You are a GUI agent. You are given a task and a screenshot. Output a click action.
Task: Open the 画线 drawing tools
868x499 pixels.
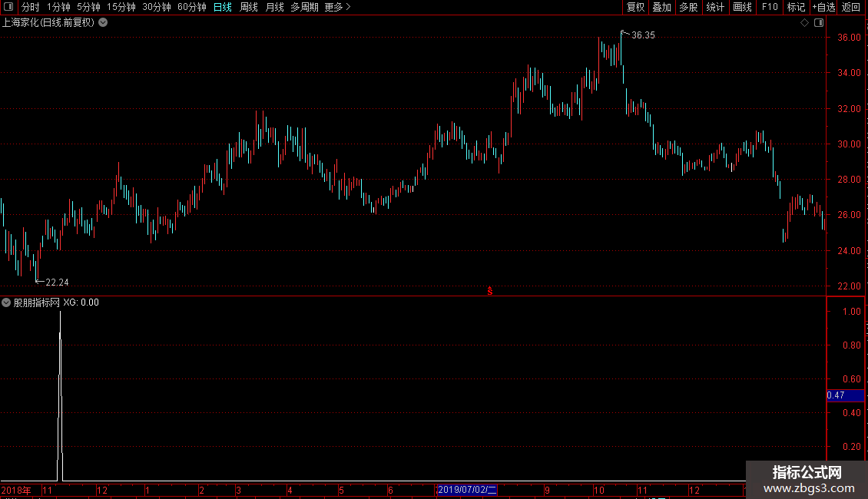pos(742,7)
